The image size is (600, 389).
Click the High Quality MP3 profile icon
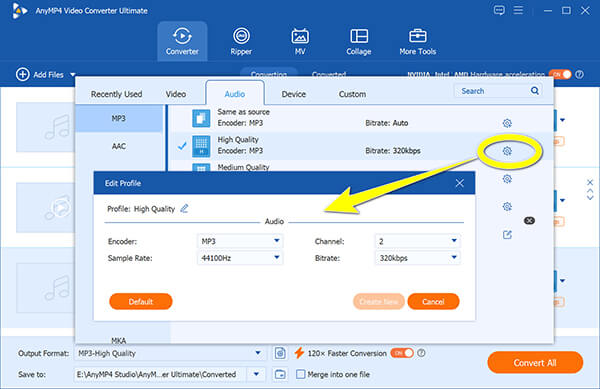[201, 146]
